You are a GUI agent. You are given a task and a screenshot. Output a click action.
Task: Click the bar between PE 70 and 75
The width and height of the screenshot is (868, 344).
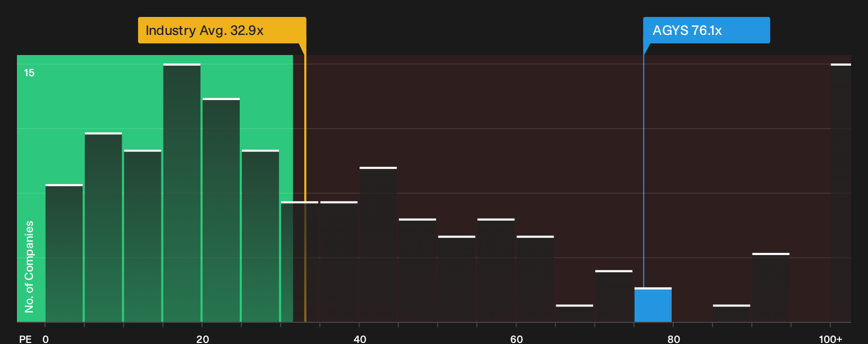click(x=613, y=296)
